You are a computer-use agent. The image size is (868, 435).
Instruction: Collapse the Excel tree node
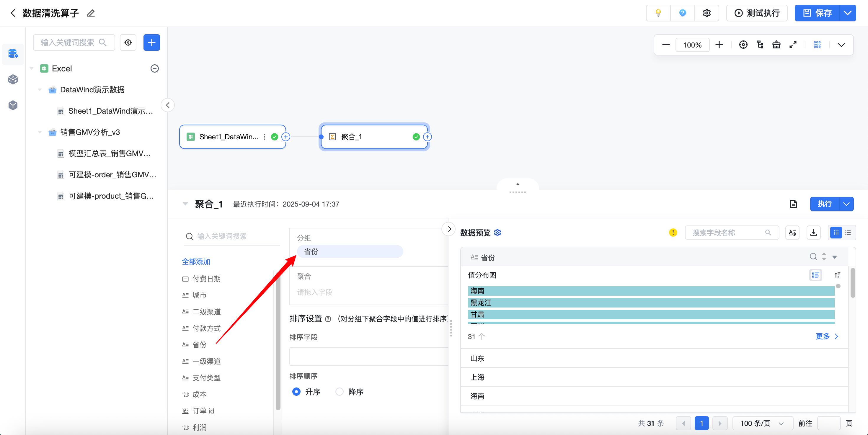coord(32,69)
